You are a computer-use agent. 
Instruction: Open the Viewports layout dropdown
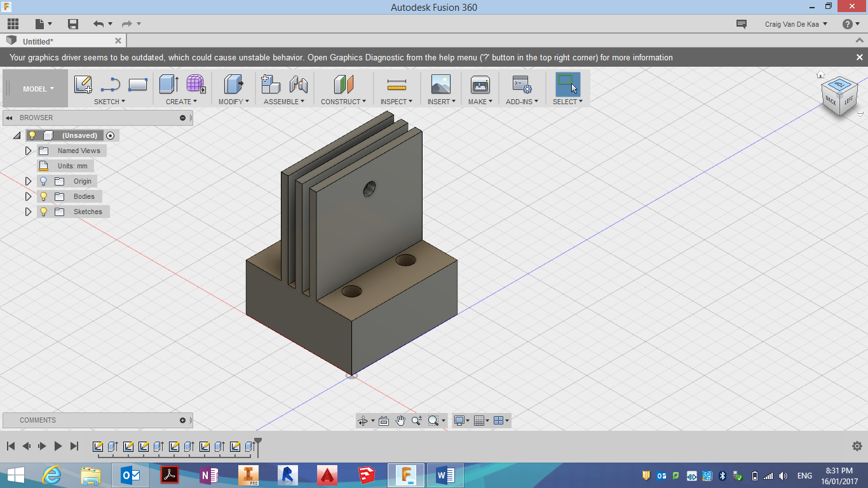coord(501,421)
